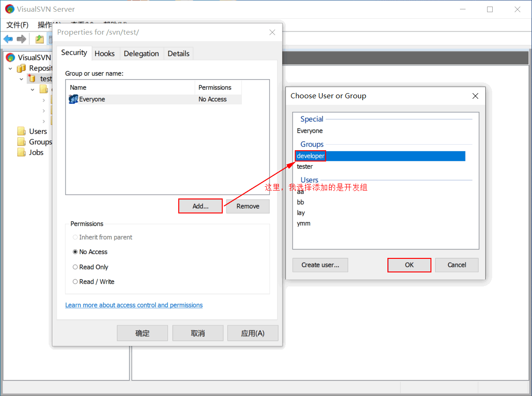
Task: Click the Create user... button
Action: [x=321, y=265]
